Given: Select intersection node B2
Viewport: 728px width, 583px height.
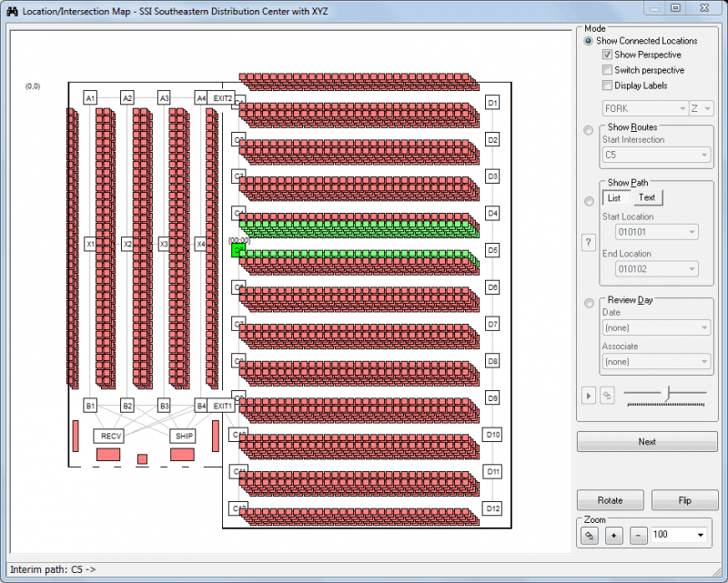Looking at the screenshot, I should point(127,406).
